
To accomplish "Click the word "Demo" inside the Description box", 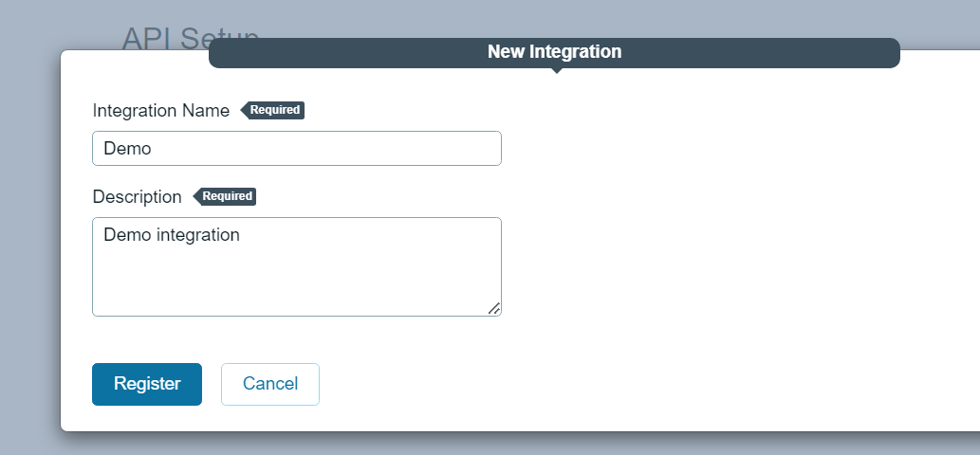I will pos(127,234).
